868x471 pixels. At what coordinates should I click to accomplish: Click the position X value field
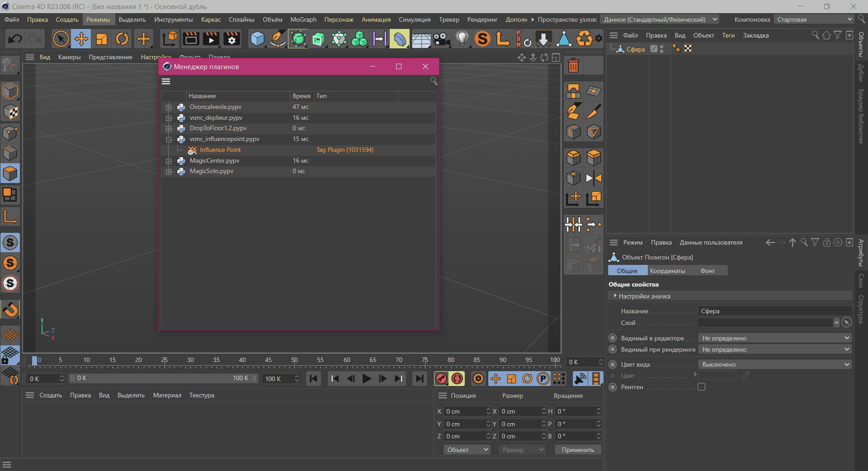click(465, 411)
